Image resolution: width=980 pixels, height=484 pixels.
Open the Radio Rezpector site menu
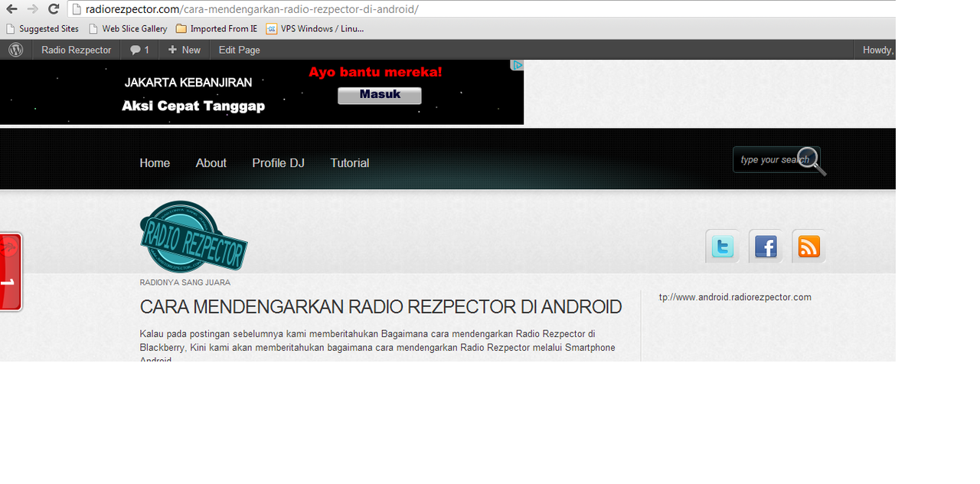77,50
